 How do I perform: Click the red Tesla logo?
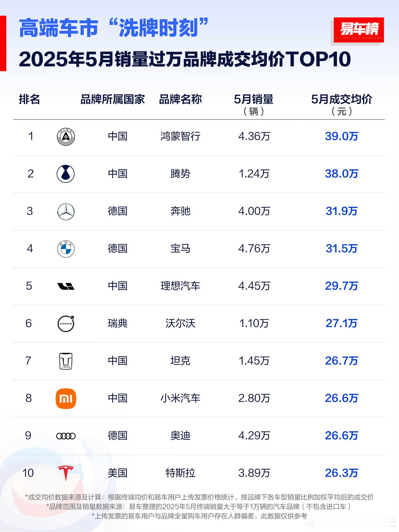click(x=66, y=473)
